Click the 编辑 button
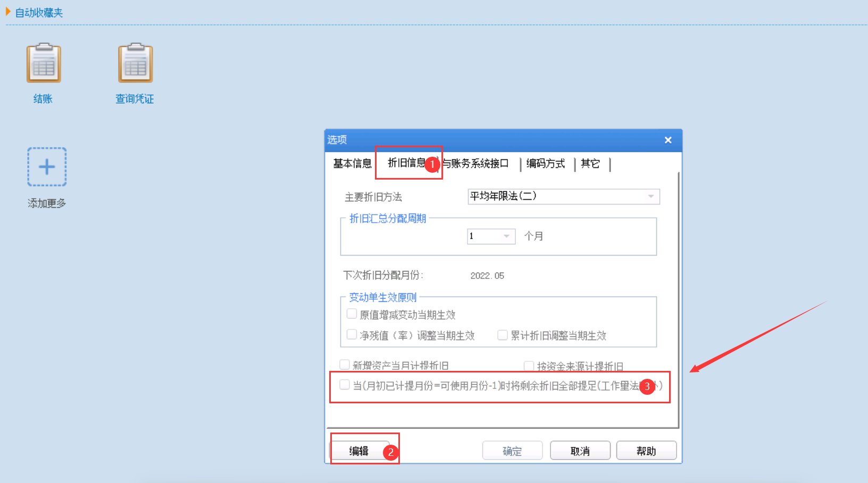Image resolution: width=868 pixels, height=483 pixels. tap(359, 451)
